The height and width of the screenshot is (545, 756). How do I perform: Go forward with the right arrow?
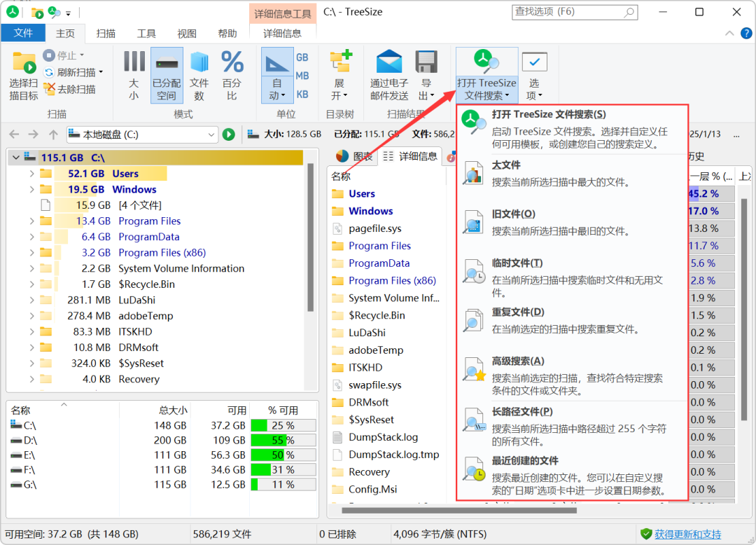click(34, 134)
